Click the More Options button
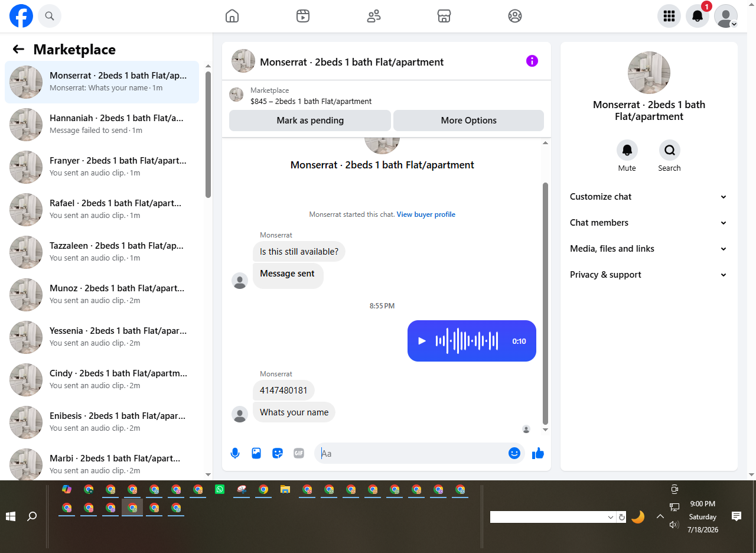Screen dimensions: 756x553 [468, 121]
